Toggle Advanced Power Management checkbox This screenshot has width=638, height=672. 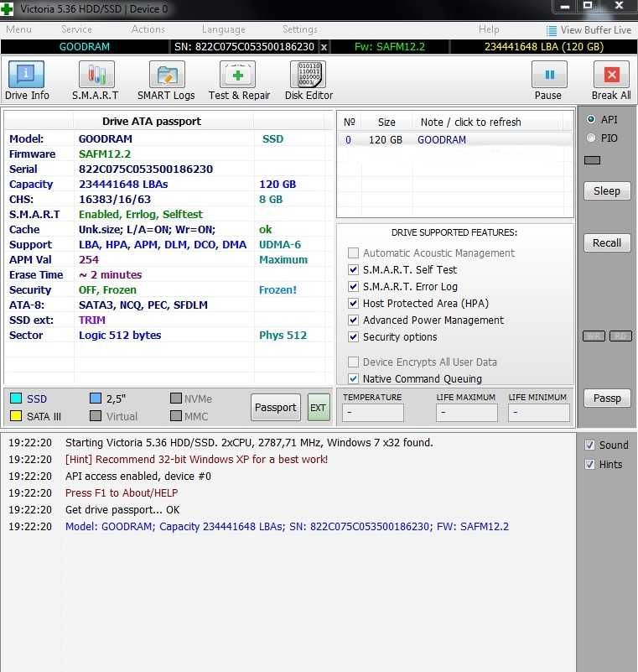pyautogui.click(x=353, y=320)
